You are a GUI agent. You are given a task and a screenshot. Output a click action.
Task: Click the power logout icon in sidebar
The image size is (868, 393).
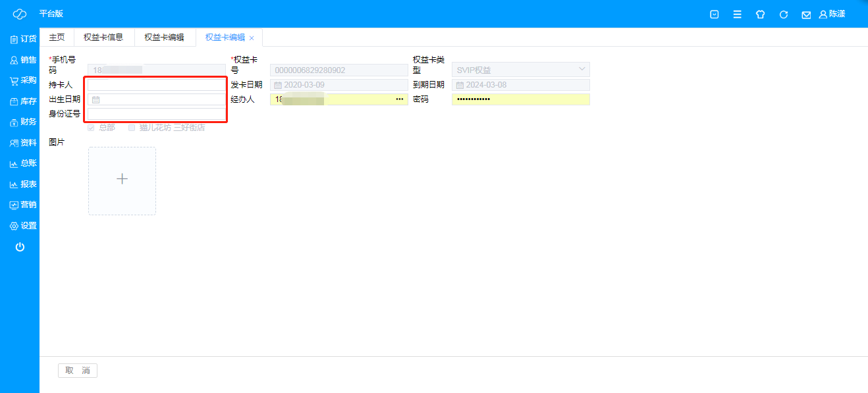tap(20, 247)
